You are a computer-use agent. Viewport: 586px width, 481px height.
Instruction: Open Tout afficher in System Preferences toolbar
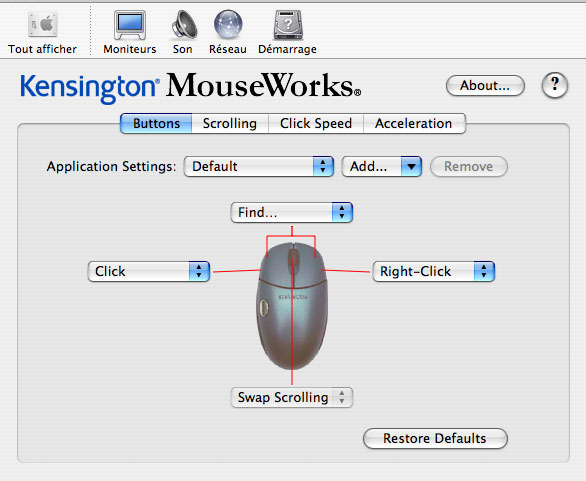coord(43,33)
